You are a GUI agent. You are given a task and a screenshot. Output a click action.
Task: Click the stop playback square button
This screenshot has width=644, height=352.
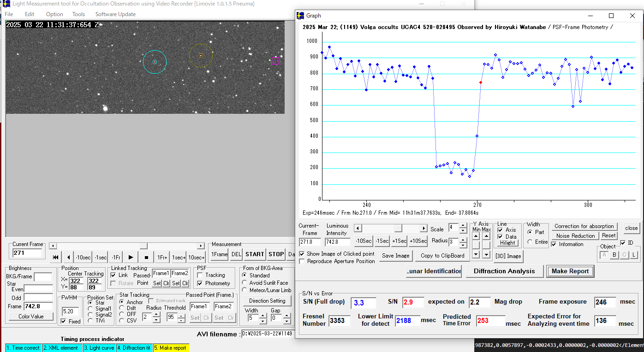pos(146,257)
